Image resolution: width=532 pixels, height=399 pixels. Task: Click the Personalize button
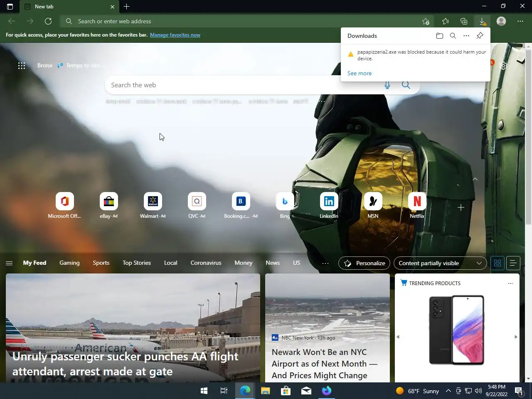coord(365,263)
